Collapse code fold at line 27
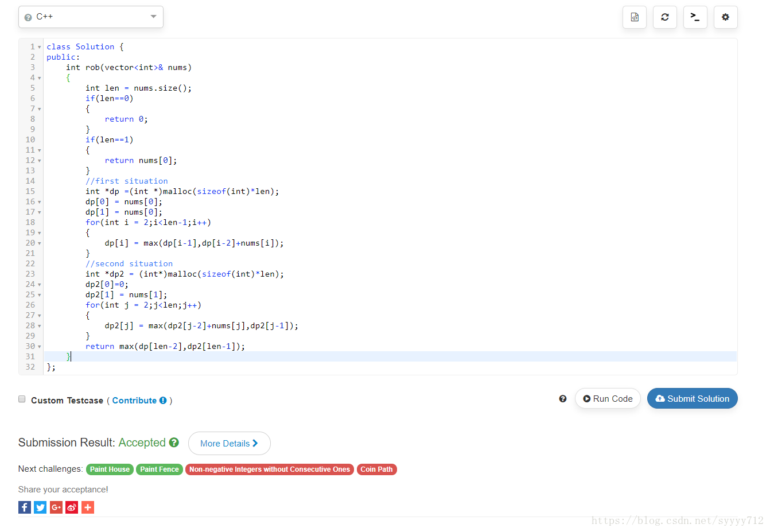Image resolution: width=770 pixels, height=532 pixels. 40,316
